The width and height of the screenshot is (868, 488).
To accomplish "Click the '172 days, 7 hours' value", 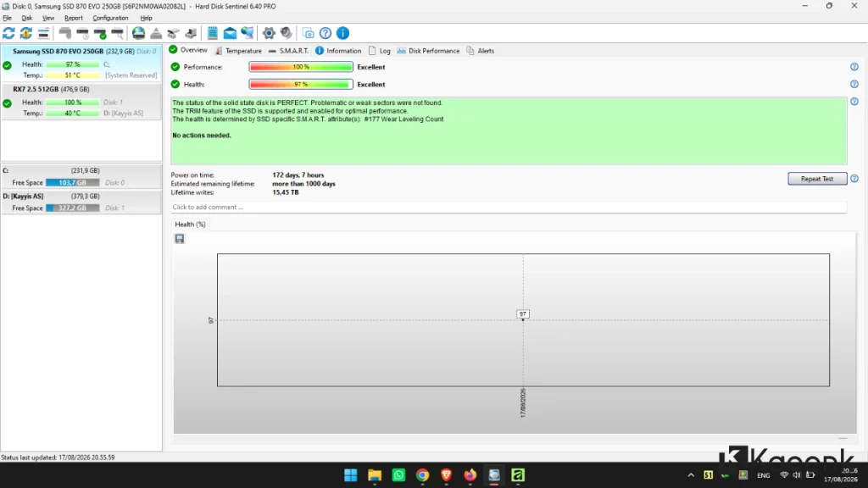I will click(x=298, y=175).
